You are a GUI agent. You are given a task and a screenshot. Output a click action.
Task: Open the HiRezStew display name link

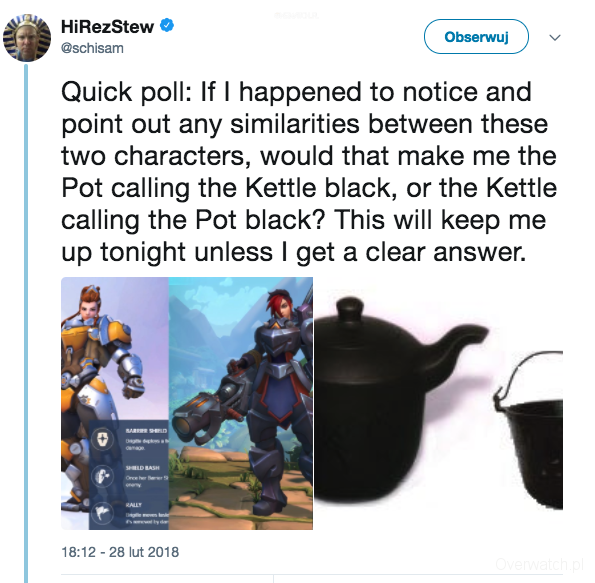click(x=107, y=27)
